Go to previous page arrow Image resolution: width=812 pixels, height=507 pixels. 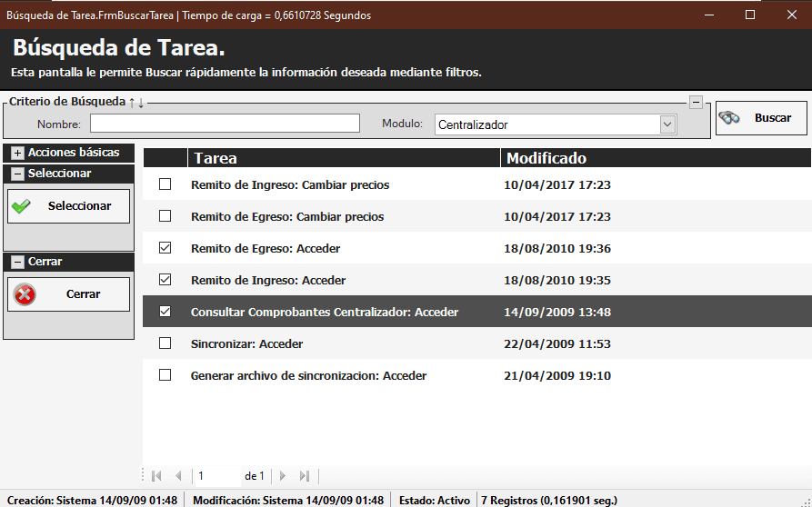pyautogui.click(x=178, y=476)
